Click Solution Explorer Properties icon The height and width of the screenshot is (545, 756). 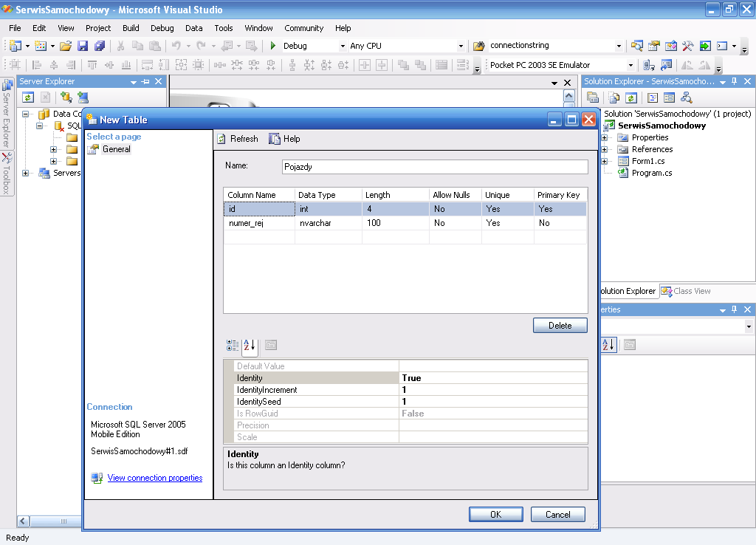(x=593, y=98)
